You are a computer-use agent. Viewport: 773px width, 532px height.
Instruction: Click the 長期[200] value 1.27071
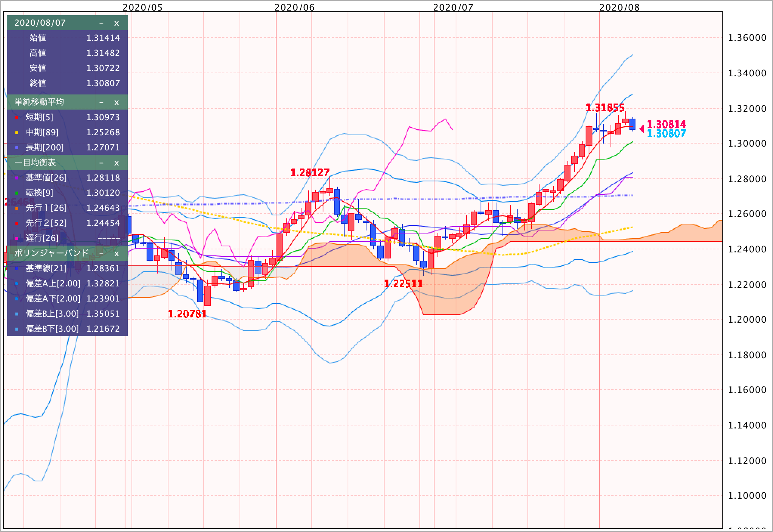pyautogui.click(x=103, y=148)
